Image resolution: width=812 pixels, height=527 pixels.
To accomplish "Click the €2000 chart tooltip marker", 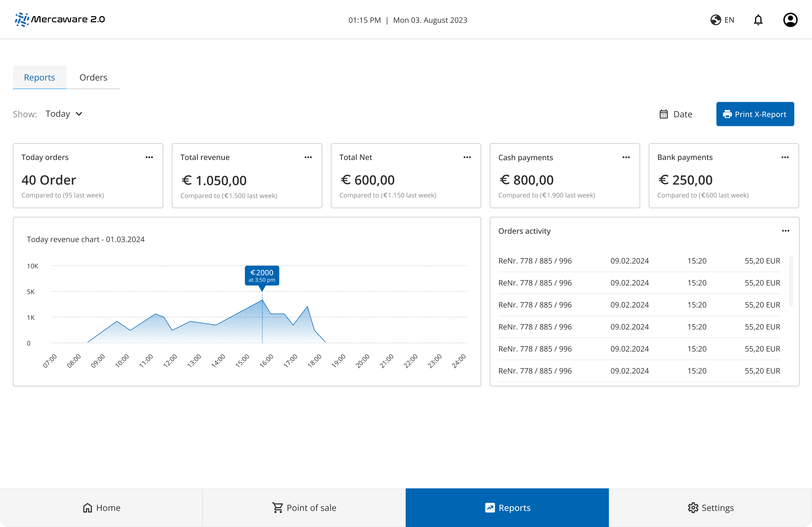I will 262,275.
